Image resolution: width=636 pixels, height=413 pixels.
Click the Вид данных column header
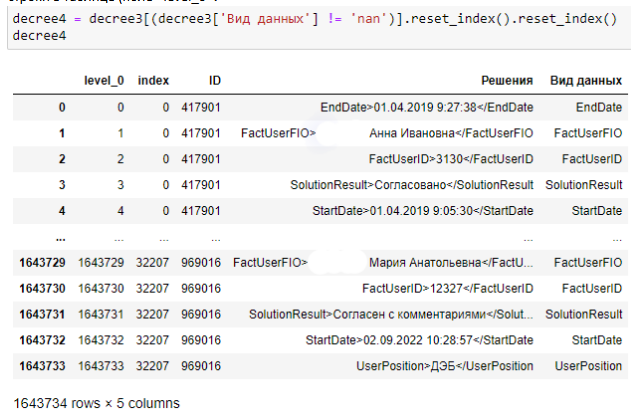click(585, 79)
